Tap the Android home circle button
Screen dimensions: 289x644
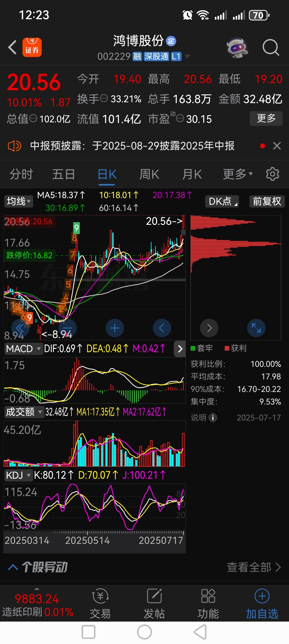click(144, 632)
